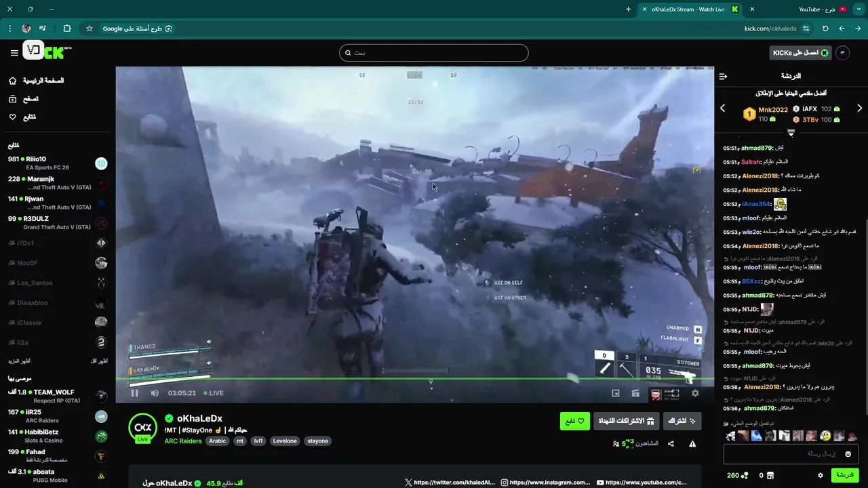The height and width of the screenshot is (488, 868).
Task: Share the stream via share icon
Action: pos(671,444)
